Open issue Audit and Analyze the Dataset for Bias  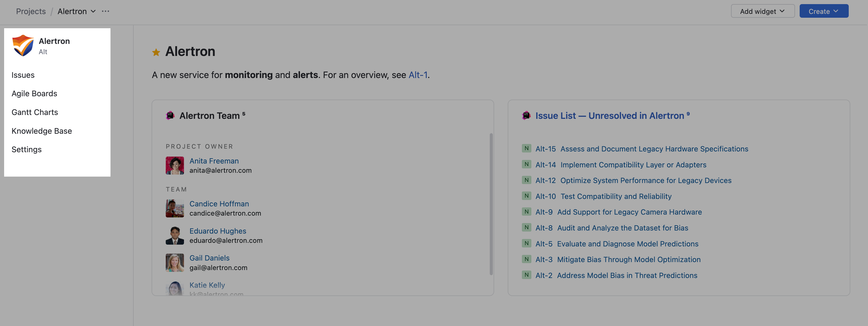[x=622, y=228]
